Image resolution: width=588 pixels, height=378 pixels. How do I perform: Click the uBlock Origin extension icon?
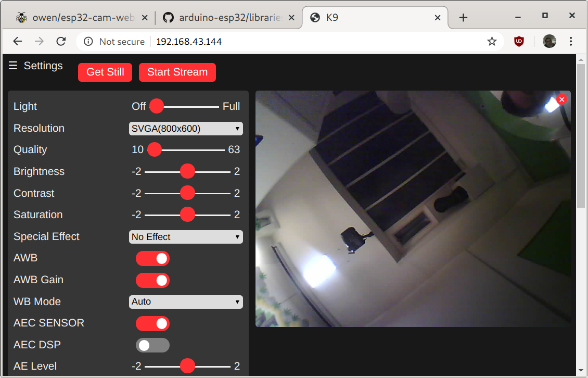519,41
